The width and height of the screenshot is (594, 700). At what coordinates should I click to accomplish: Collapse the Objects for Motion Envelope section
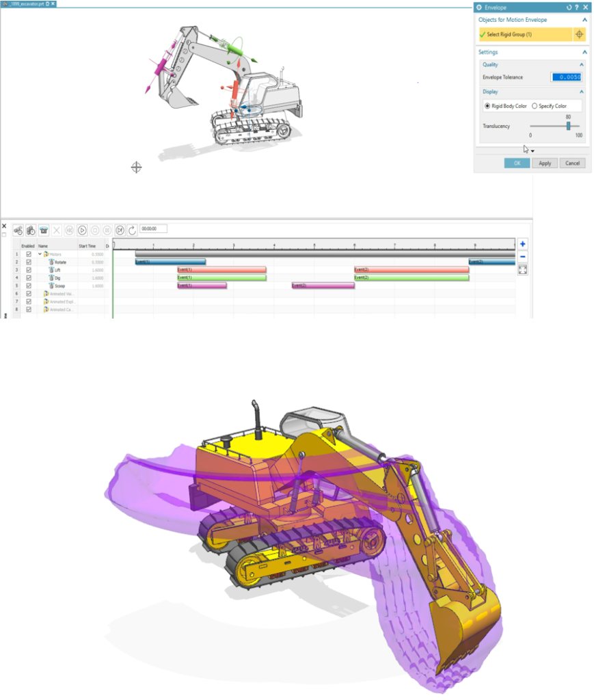(584, 20)
